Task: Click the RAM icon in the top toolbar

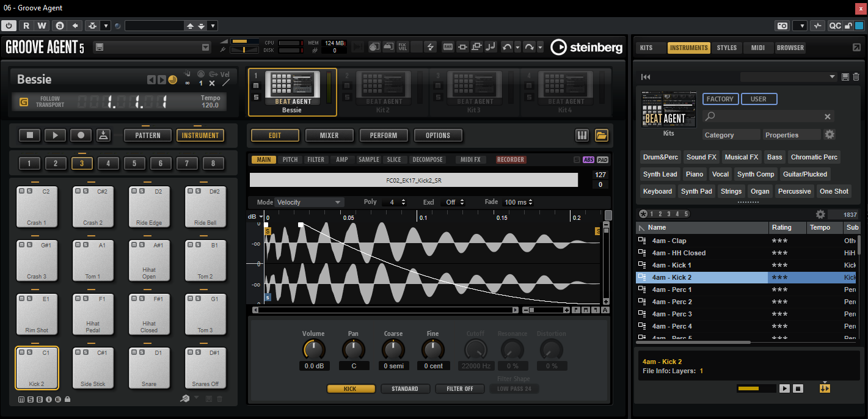Action: tap(448, 47)
